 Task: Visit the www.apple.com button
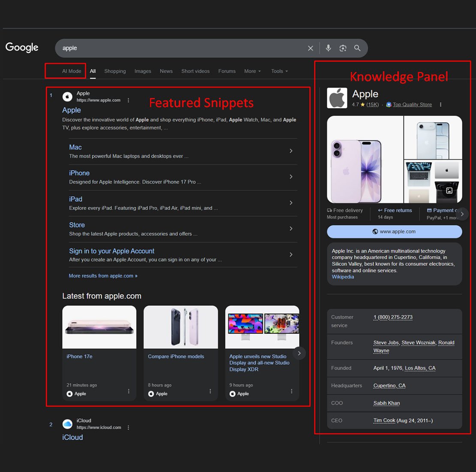click(x=394, y=231)
